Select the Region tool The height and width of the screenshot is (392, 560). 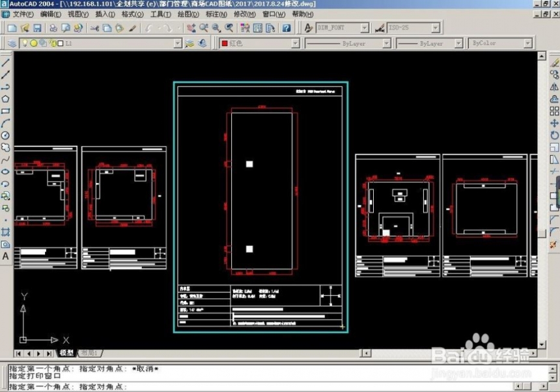[x=6, y=245]
